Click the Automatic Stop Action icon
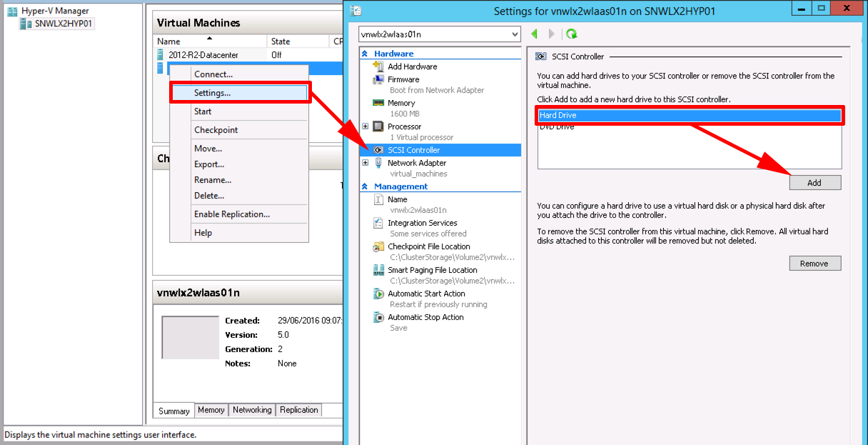This screenshot has width=868, height=445. (378, 317)
